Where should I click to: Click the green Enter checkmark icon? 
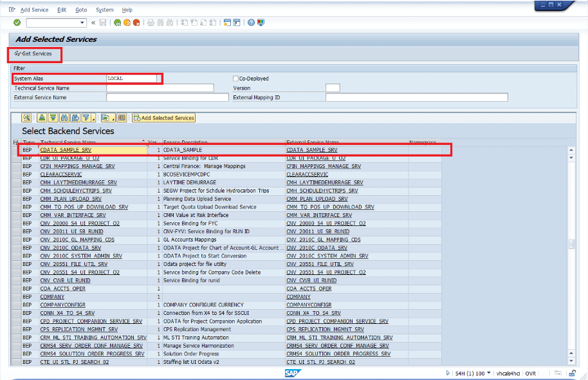click(x=17, y=23)
